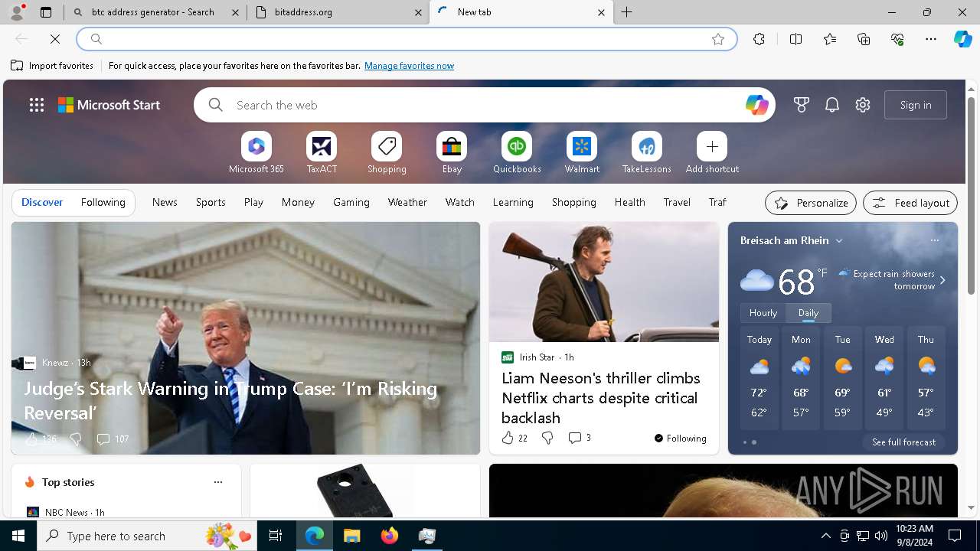Image resolution: width=980 pixels, height=551 pixels.
Task: Switch to the bitaddress.org tab
Action: pos(340,12)
